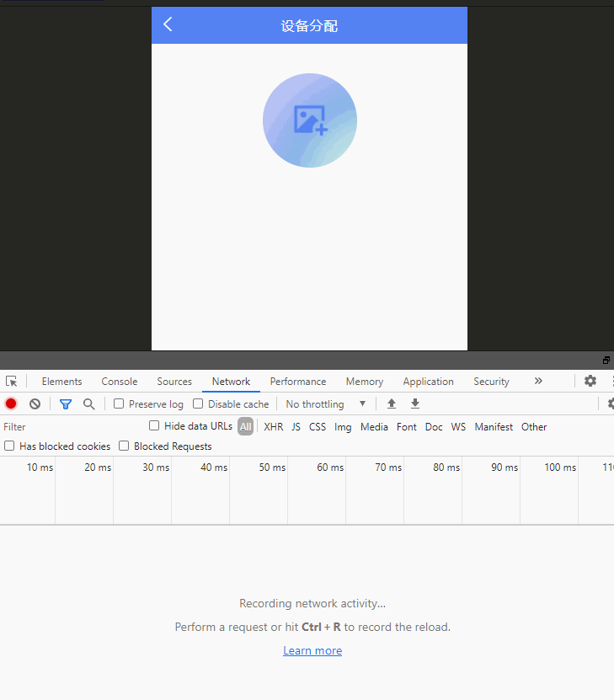Export HAR file with download arrow
Screen dimensions: 614x700
(x=415, y=404)
